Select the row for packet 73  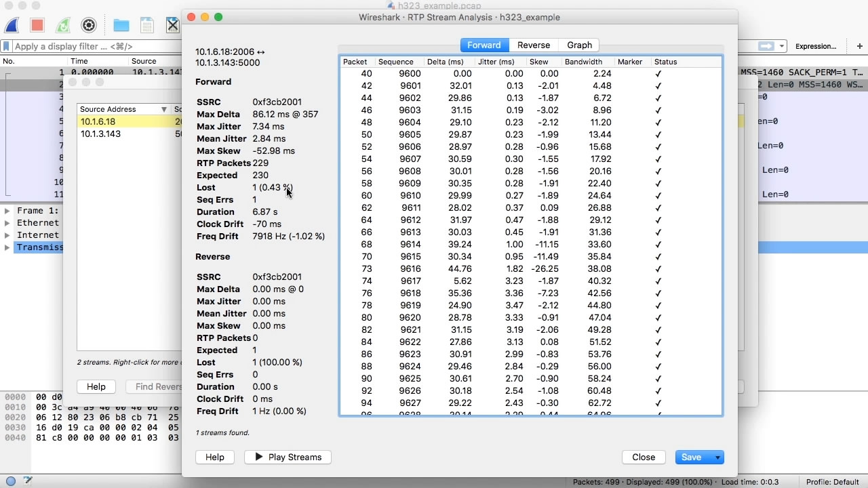click(531, 269)
